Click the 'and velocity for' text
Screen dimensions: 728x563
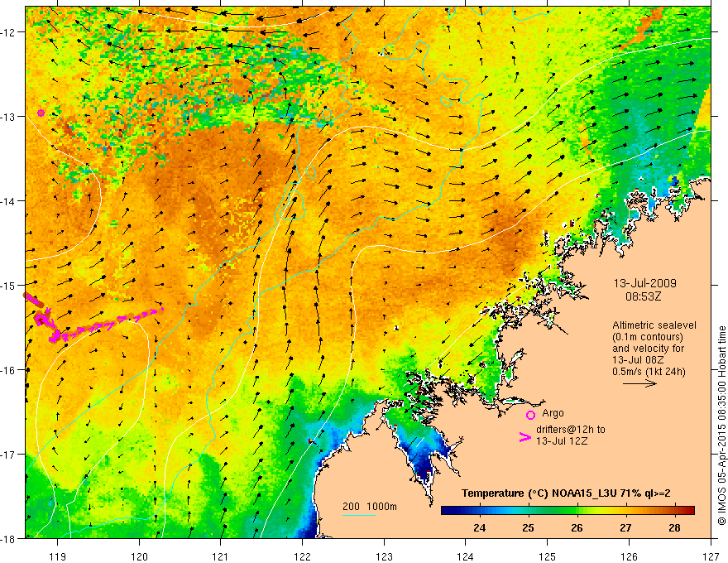click(648, 349)
